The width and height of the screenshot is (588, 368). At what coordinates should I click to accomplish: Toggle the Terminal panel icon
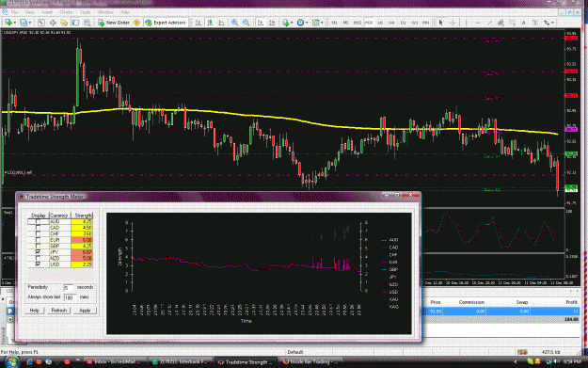click(x=76, y=23)
